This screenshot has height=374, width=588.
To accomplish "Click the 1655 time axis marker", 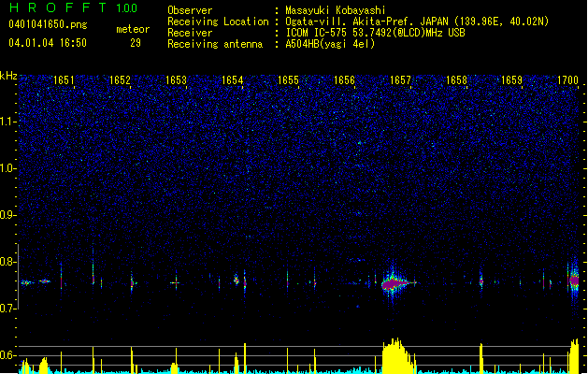I will 288,80.
